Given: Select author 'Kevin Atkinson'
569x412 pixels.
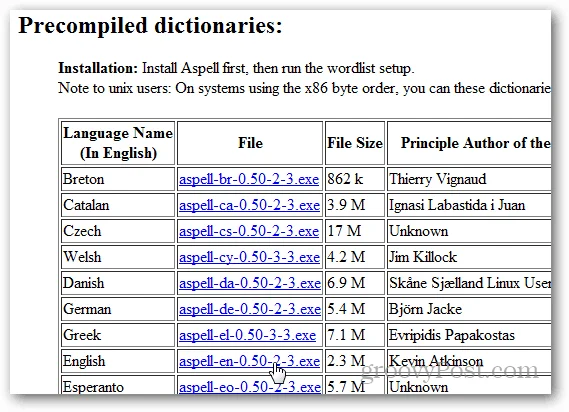Looking at the screenshot, I should (436, 361).
